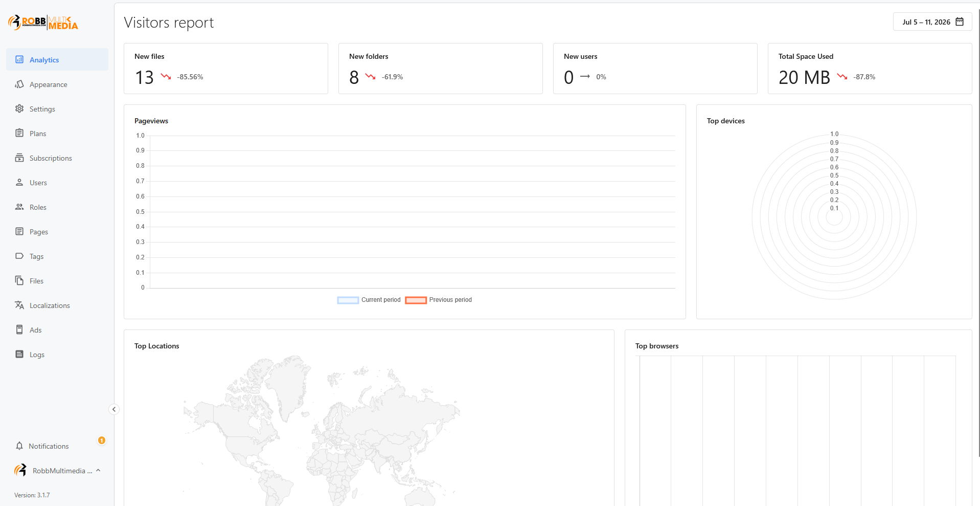Click the Visitors report heading

coord(169,23)
